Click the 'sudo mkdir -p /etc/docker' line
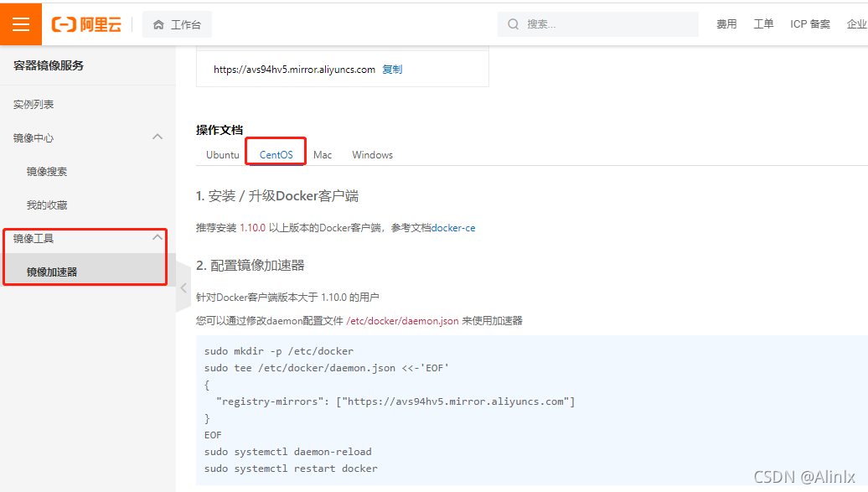 pos(279,351)
